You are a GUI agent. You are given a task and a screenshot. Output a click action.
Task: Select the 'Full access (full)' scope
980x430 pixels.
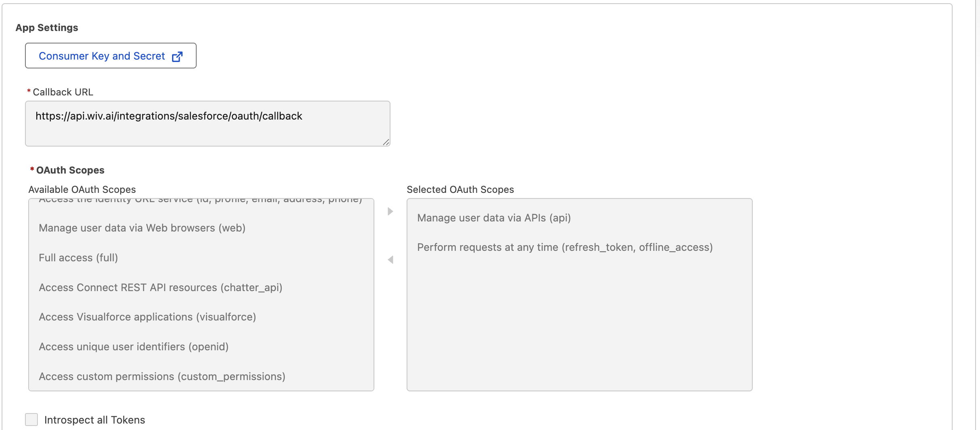pos(78,258)
